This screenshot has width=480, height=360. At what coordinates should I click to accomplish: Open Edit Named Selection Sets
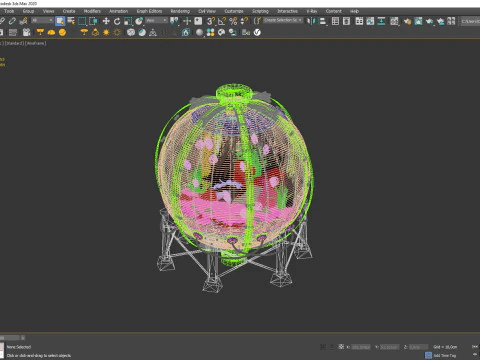tap(257, 21)
